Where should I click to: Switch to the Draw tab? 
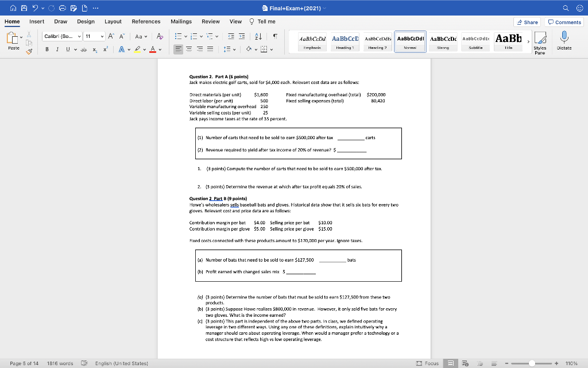[60, 21]
